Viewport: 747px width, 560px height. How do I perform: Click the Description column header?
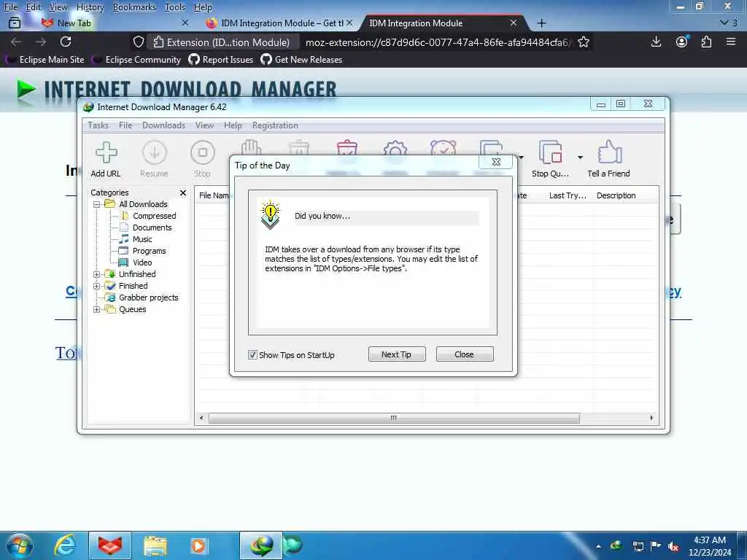click(616, 195)
